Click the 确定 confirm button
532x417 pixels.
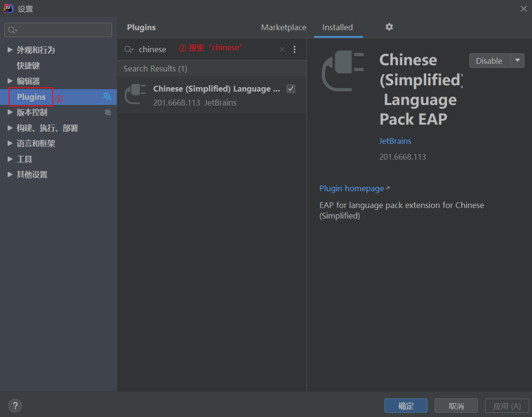pos(406,406)
